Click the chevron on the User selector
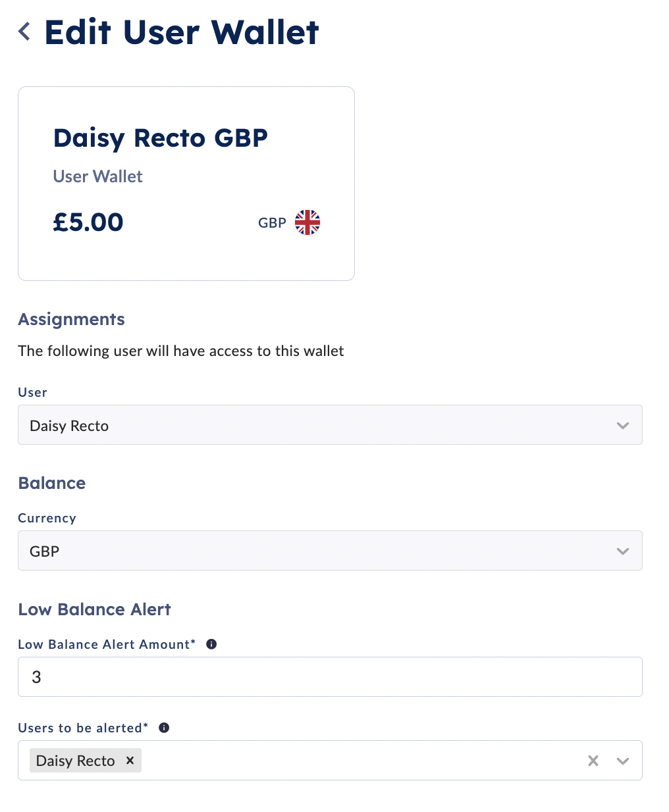The image size is (669, 812). [x=622, y=425]
